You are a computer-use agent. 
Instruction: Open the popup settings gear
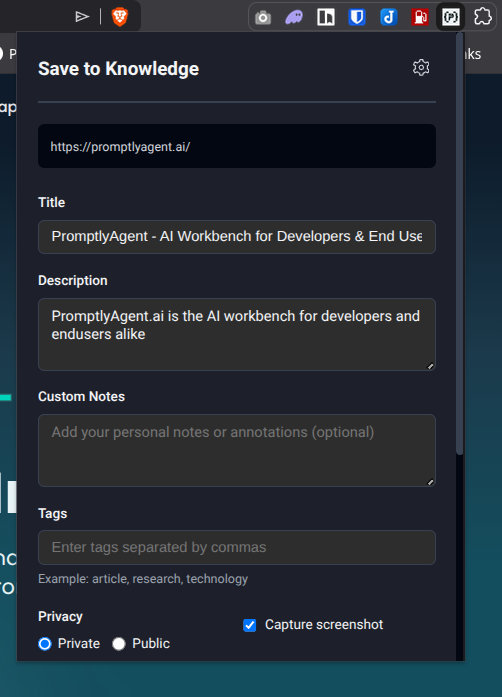coord(421,68)
